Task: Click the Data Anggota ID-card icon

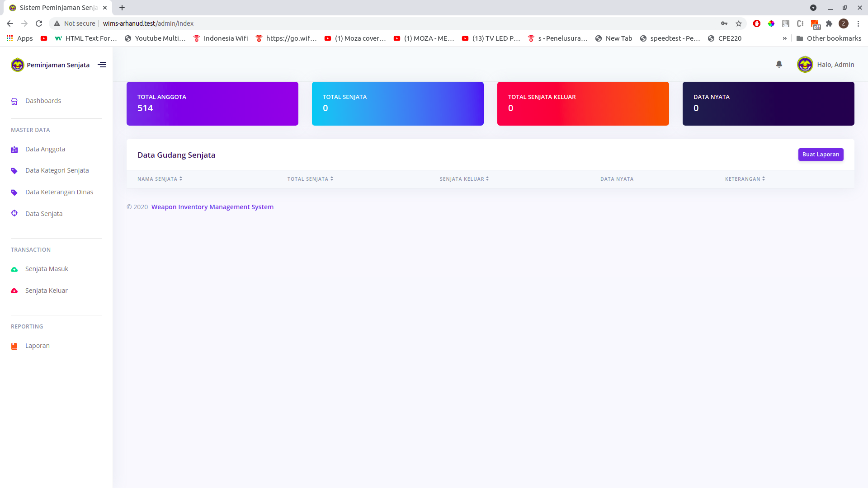Action: pyautogui.click(x=14, y=150)
